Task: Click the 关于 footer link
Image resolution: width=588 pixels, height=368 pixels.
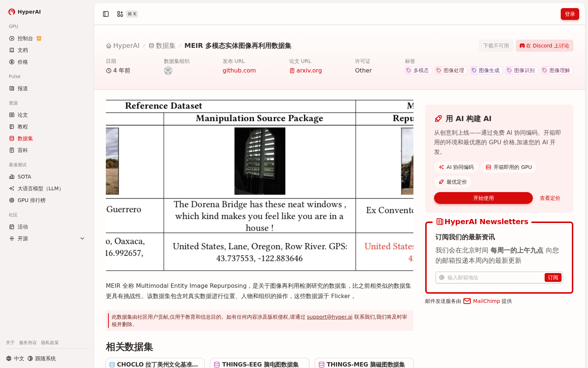Action: click(10, 343)
